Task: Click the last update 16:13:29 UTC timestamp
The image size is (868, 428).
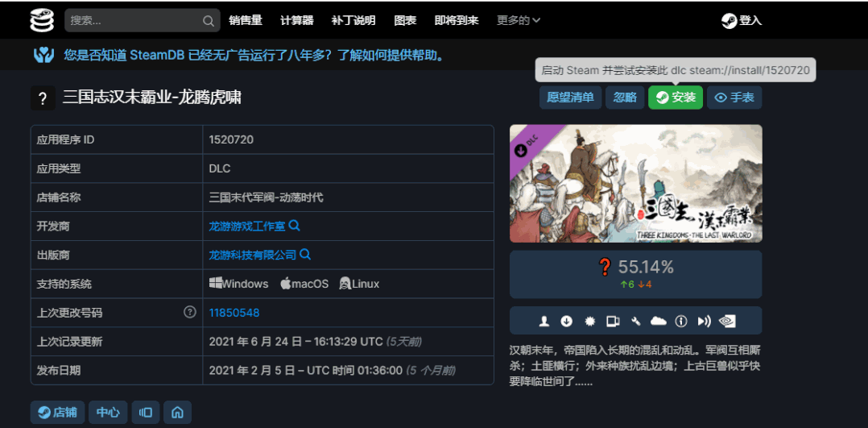Action: [296, 342]
